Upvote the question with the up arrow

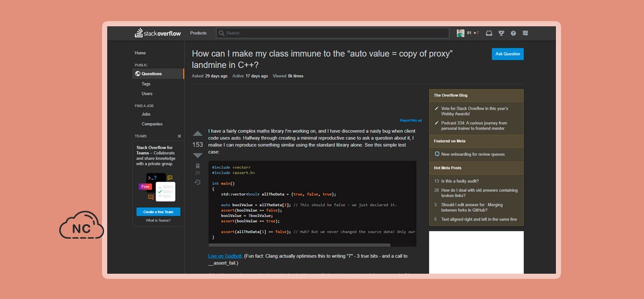pos(198,134)
